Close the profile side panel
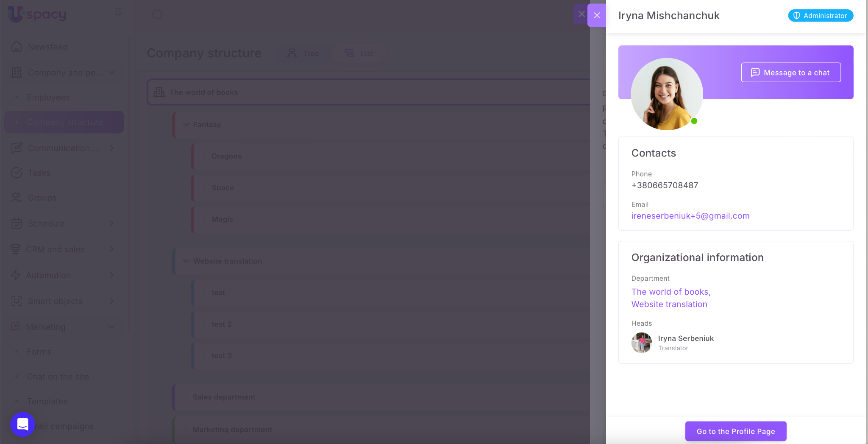Screen dimensions: 868x444 coord(597,15)
